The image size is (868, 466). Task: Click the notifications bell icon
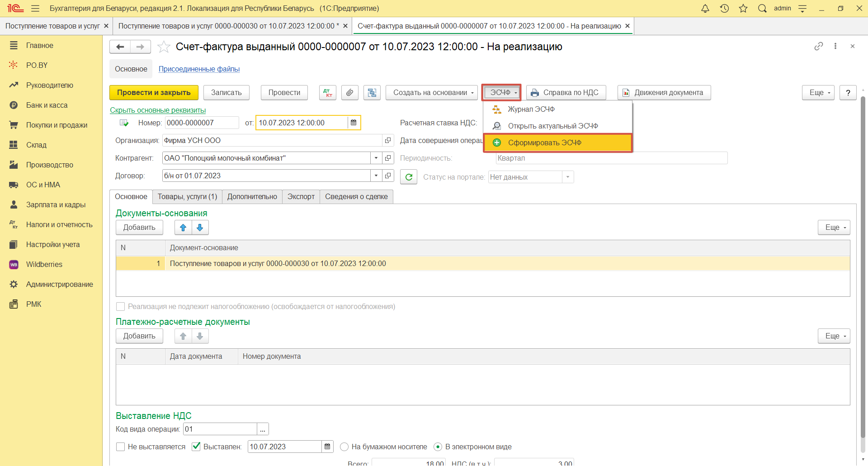[x=705, y=9]
